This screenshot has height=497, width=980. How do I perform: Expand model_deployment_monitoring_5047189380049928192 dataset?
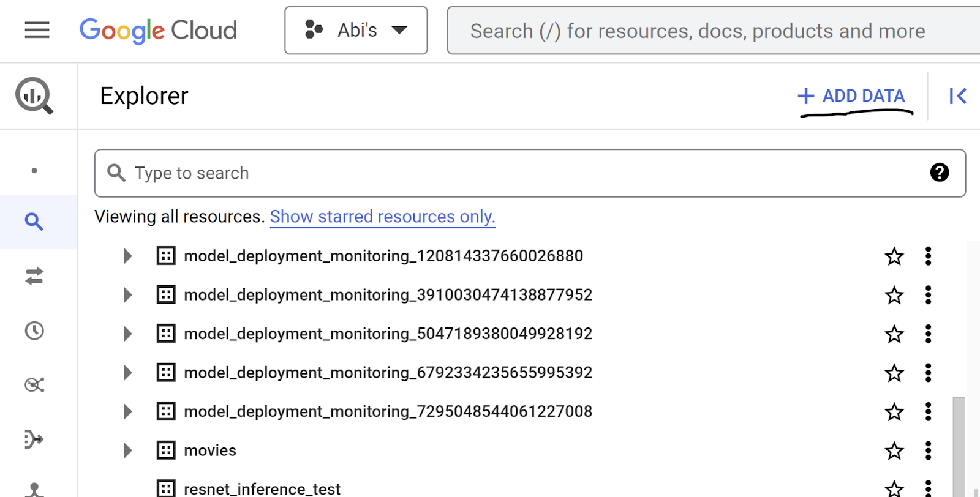[127, 334]
